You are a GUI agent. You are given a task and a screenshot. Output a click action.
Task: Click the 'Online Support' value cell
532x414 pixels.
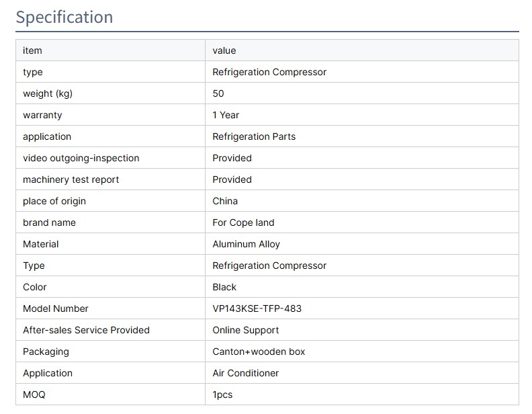245,330
